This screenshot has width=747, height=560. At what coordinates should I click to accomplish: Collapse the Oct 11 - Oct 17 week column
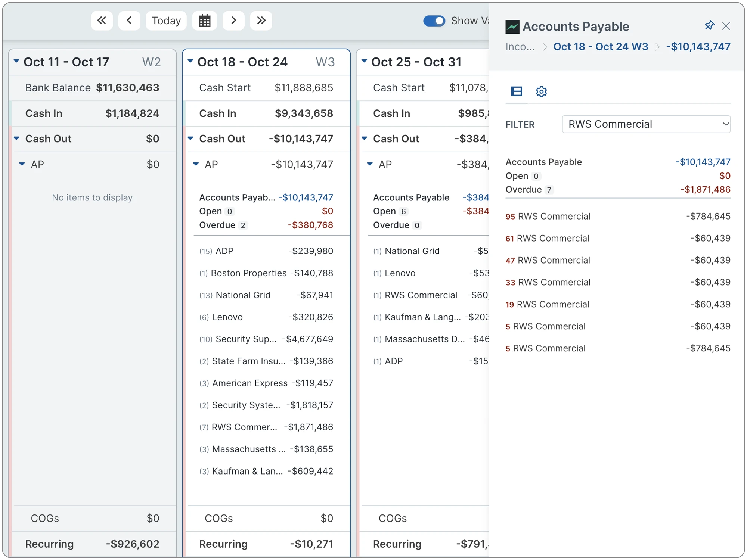16,60
